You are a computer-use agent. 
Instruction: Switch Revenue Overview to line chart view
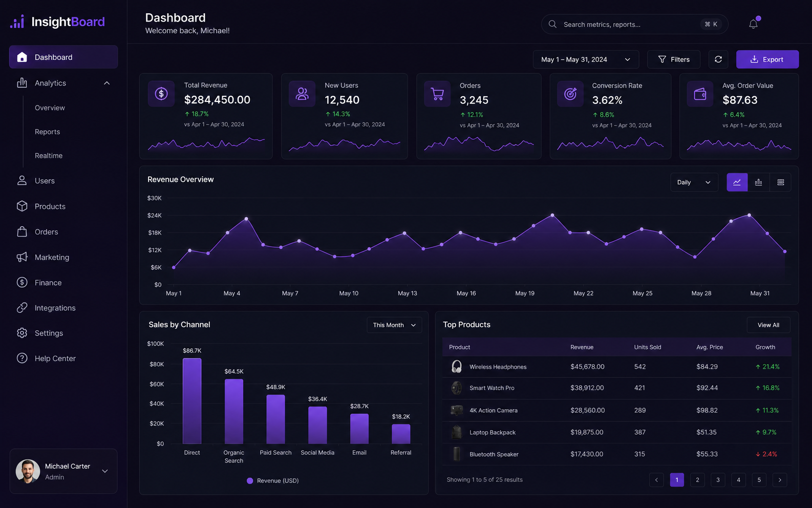tap(737, 182)
